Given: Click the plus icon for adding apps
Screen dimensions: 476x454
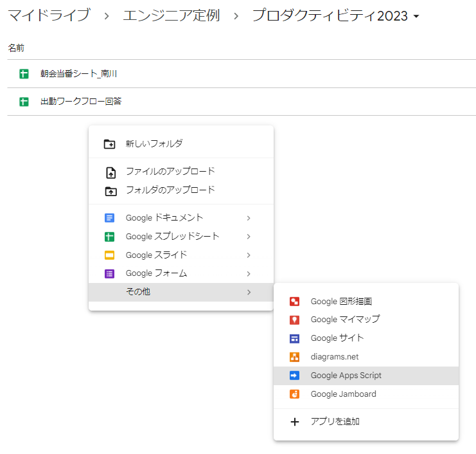Looking at the screenshot, I should [294, 422].
